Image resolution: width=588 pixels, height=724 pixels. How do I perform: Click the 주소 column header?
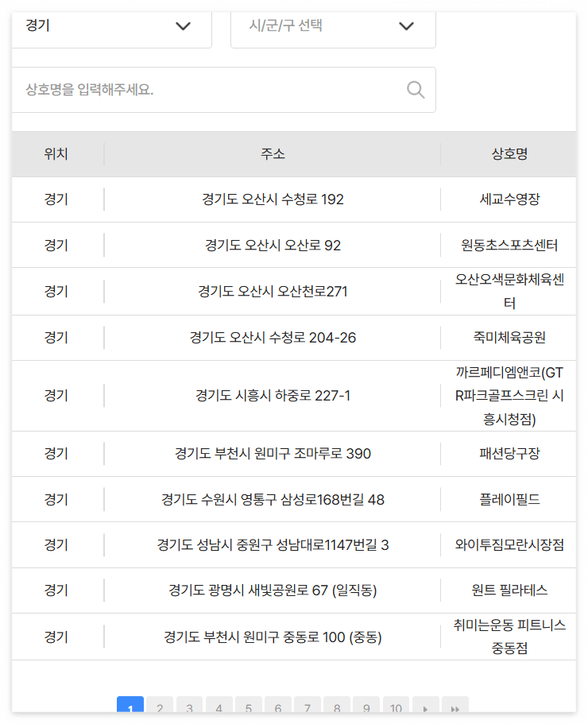click(271, 153)
